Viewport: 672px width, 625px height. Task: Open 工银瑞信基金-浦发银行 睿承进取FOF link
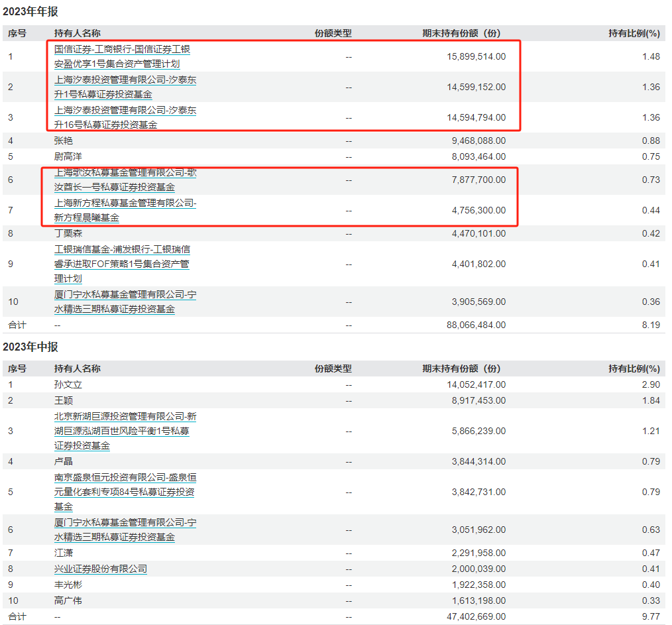click(122, 264)
